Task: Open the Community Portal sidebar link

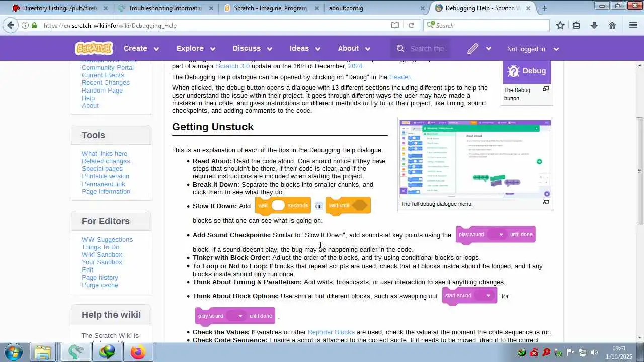Action: click(x=108, y=68)
